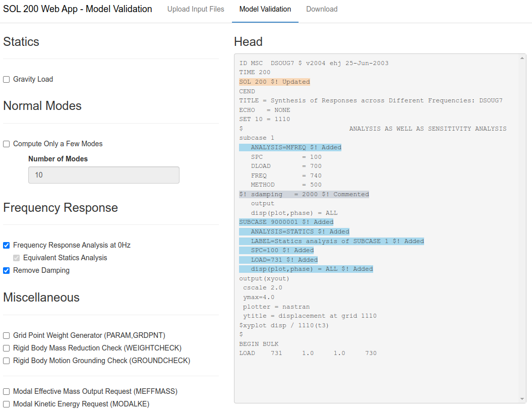Enable Rigid Body Motion Grounding Check (GROUNDCHECK)
This screenshot has height=411, width=532.
coord(6,361)
